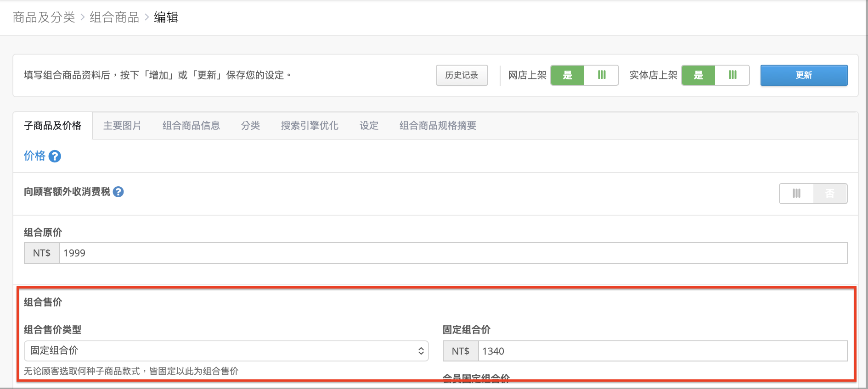The height and width of the screenshot is (389, 868).
Task: Click the 填写组合商品资料后 instruction text
Action: point(158,75)
